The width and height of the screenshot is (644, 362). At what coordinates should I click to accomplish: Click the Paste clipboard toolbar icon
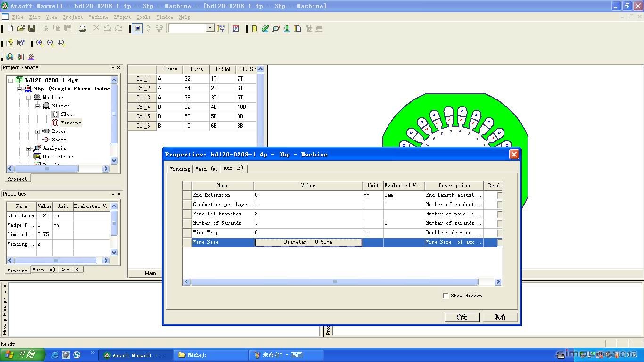tap(67, 28)
